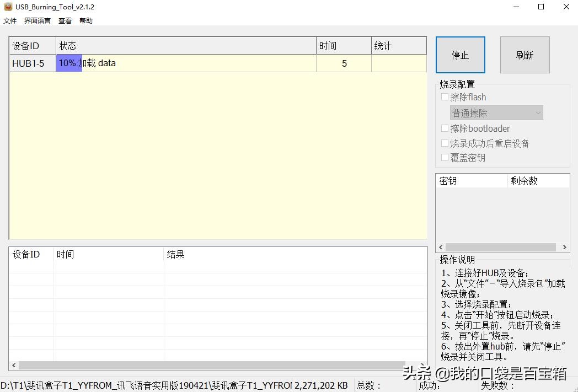Viewport: 578px width, 392px height.
Task: Open the 帮助 menu
Action: [85, 20]
